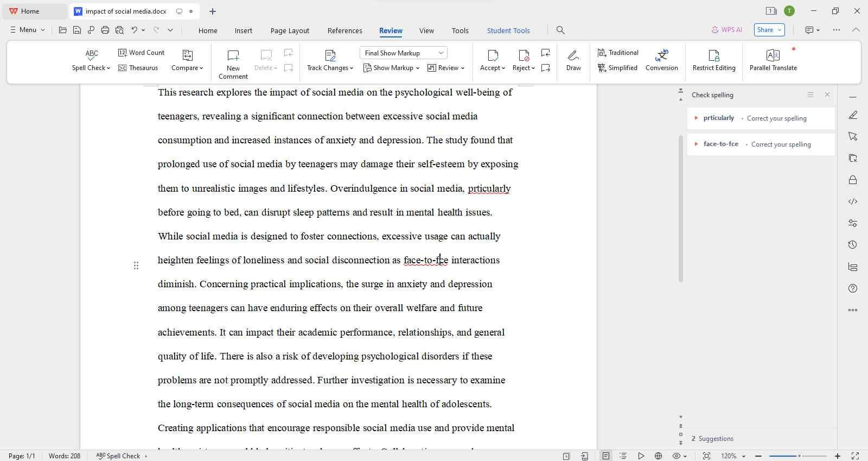Click the print icon in toolbar
This screenshot has height=461, width=868.
click(x=105, y=30)
